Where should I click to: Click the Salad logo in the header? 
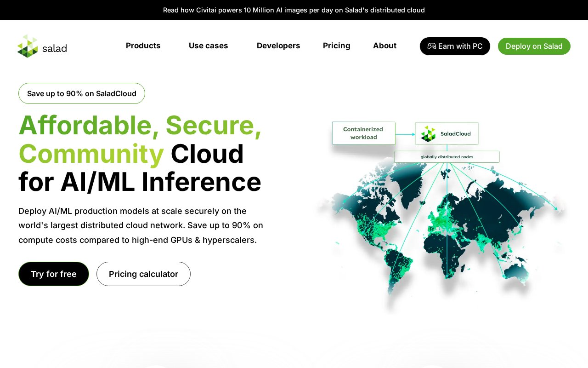[42, 46]
